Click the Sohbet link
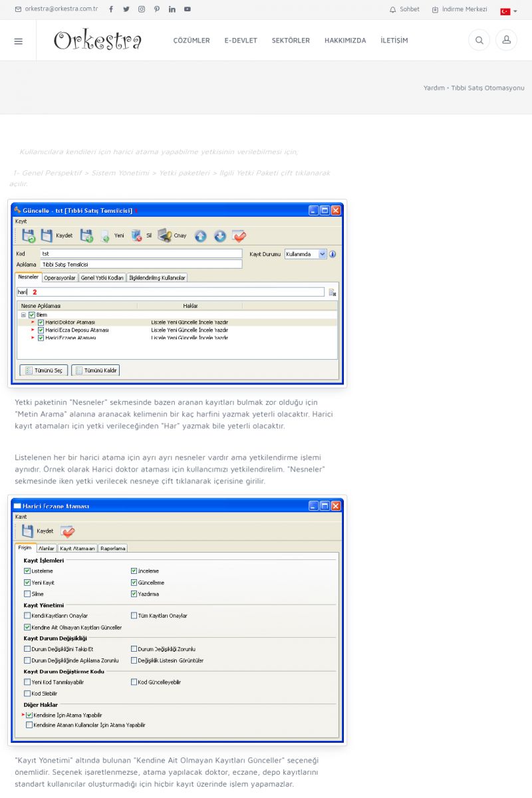The image size is (532, 798). (x=404, y=9)
